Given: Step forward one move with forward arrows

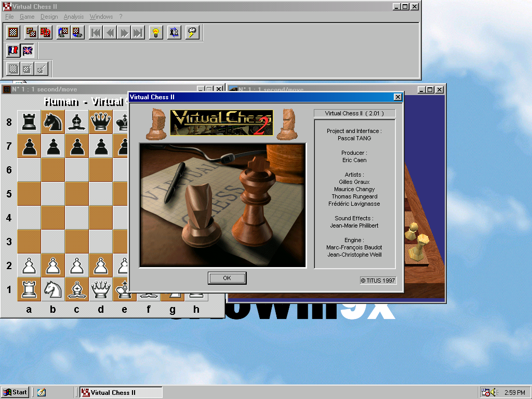Looking at the screenshot, I should (x=124, y=32).
